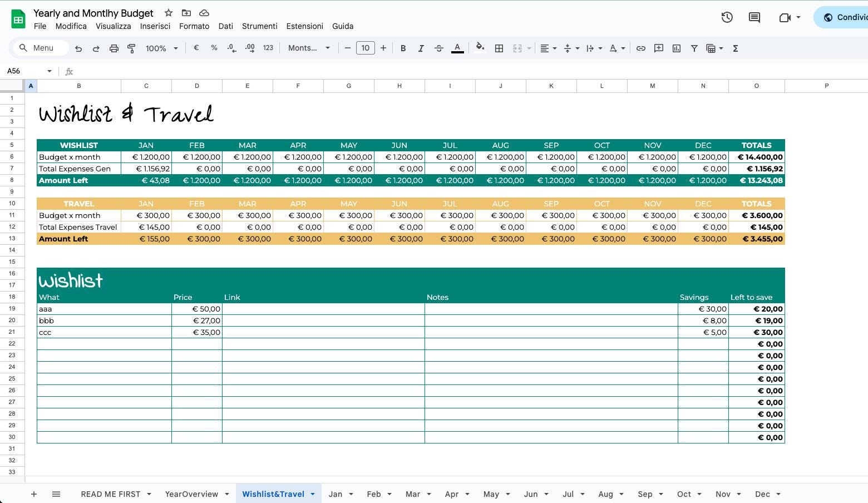
Task: Open the horizontal align dropdown
Action: 548,48
